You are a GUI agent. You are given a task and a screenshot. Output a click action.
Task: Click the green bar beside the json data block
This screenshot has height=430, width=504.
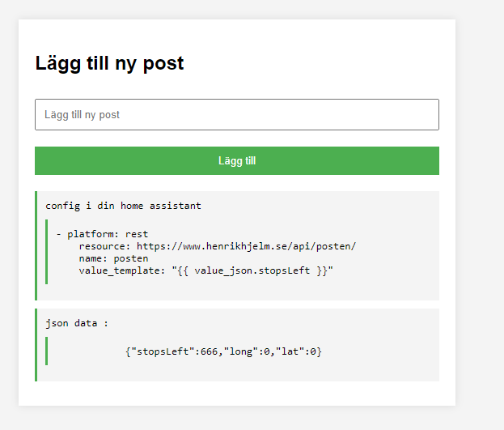(36, 345)
